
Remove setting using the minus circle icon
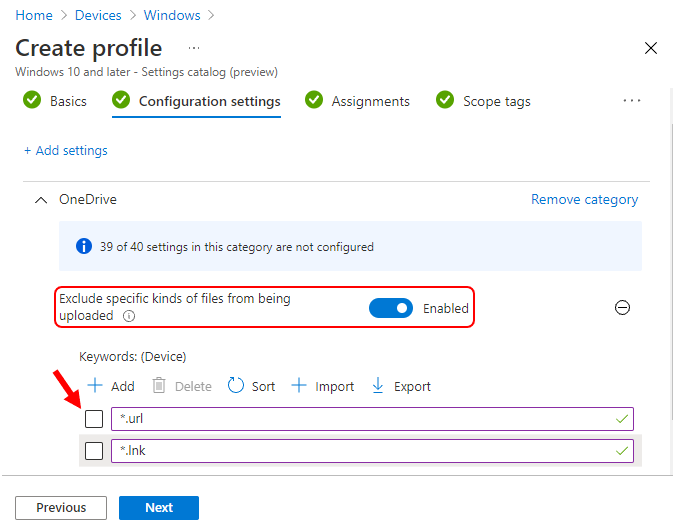point(622,308)
